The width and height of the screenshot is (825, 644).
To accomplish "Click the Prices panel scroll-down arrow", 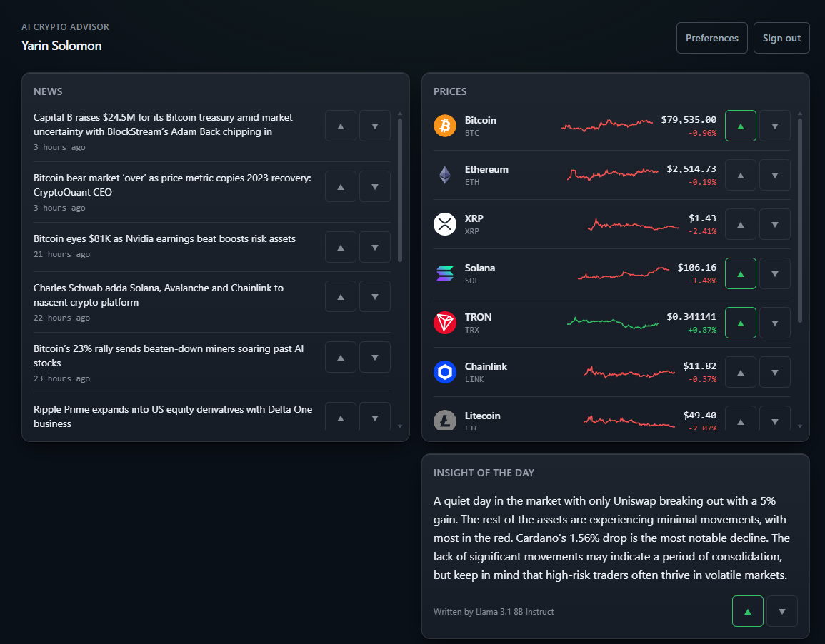I will coord(800,426).
